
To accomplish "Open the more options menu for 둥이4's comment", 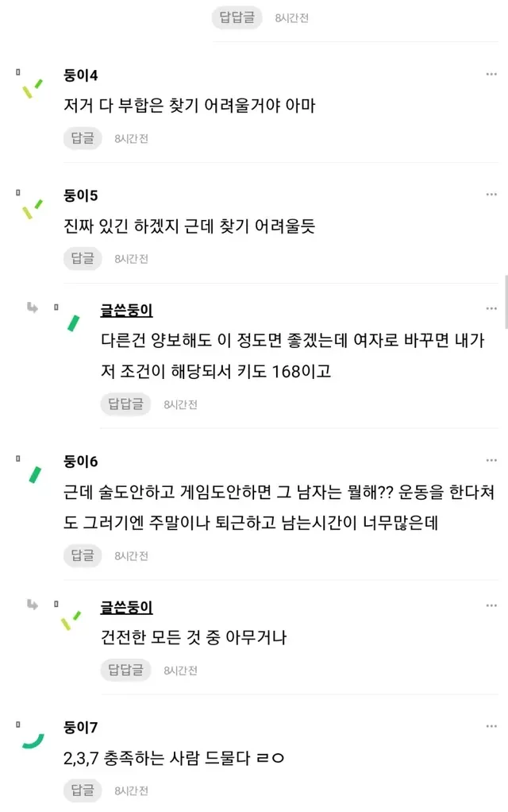I will click(x=491, y=75).
